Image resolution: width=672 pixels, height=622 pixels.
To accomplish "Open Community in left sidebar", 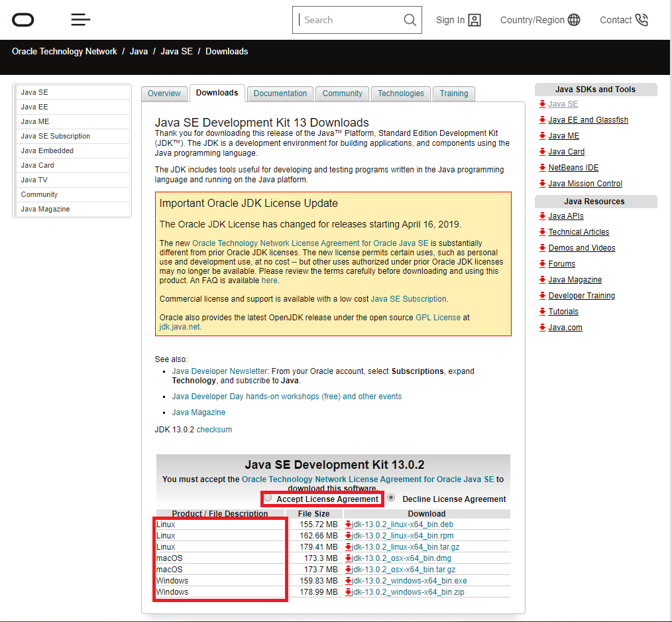I will click(x=72, y=194).
